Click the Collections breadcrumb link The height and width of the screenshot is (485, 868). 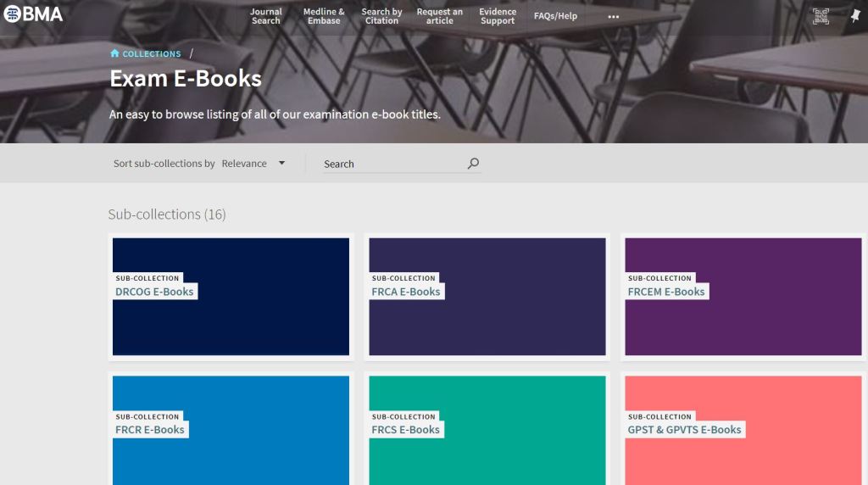[x=152, y=53]
